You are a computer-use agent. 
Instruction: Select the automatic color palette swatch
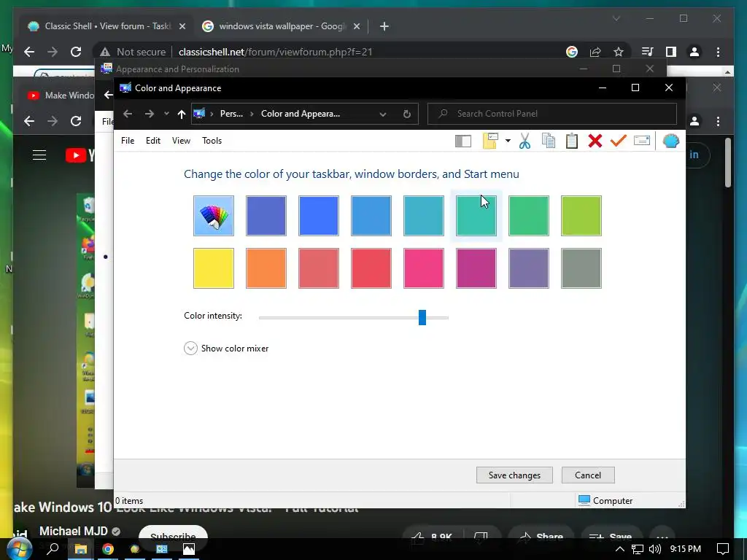click(214, 216)
